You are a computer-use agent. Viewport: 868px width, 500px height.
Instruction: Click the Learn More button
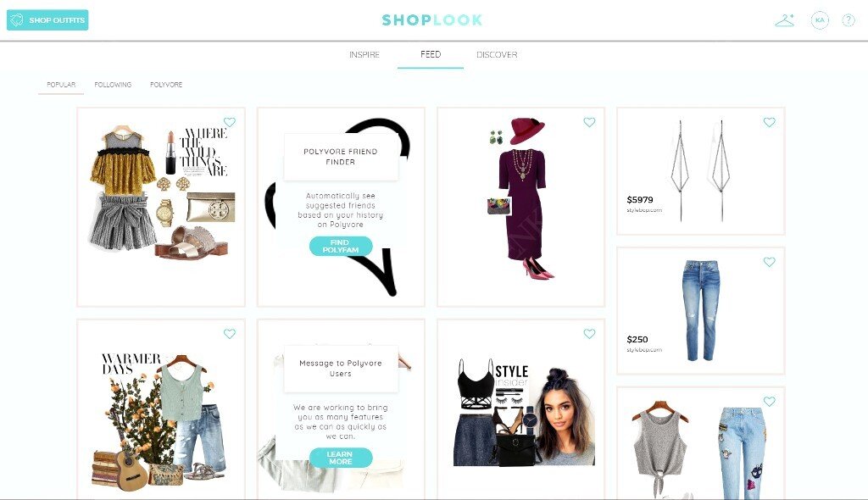pos(341,458)
